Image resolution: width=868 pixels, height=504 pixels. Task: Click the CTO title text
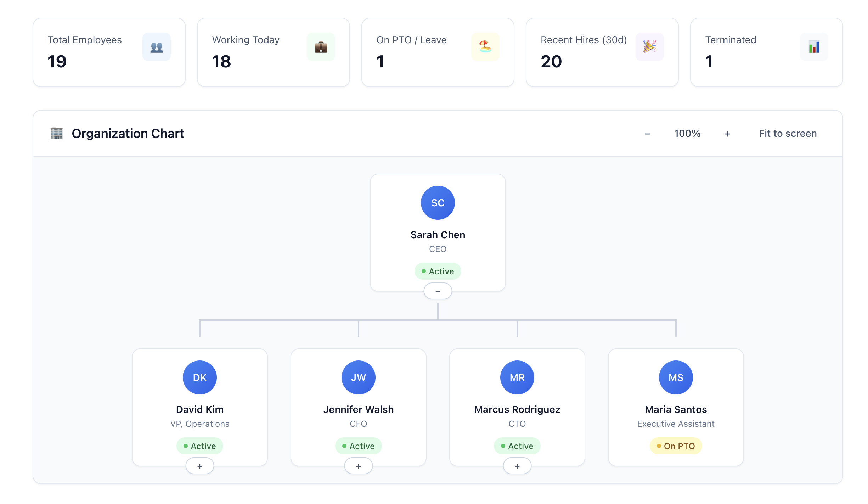tap(517, 424)
